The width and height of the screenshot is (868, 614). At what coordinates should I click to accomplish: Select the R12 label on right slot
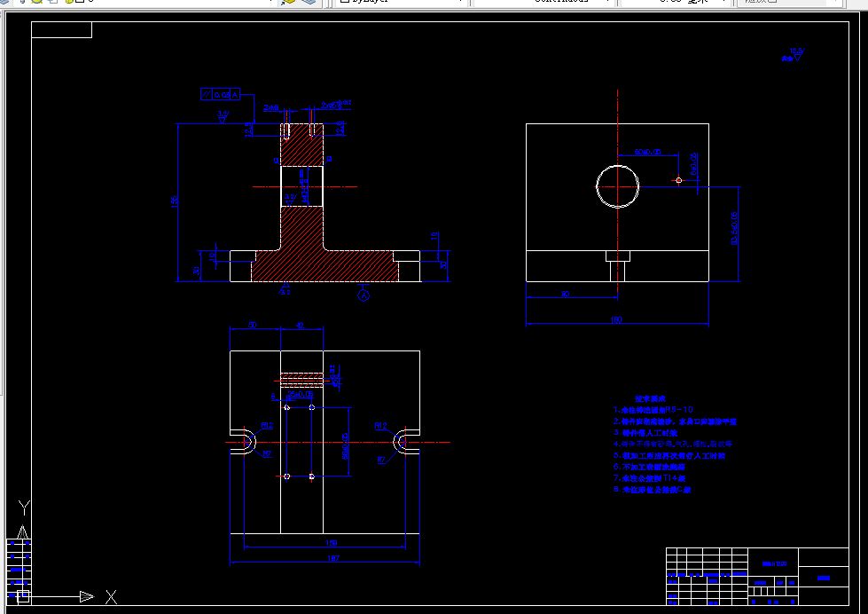tap(380, 426)
